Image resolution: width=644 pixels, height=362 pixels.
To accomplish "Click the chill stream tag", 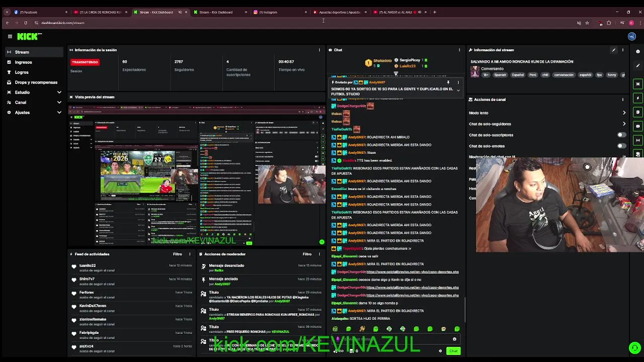I will (545, 75).
